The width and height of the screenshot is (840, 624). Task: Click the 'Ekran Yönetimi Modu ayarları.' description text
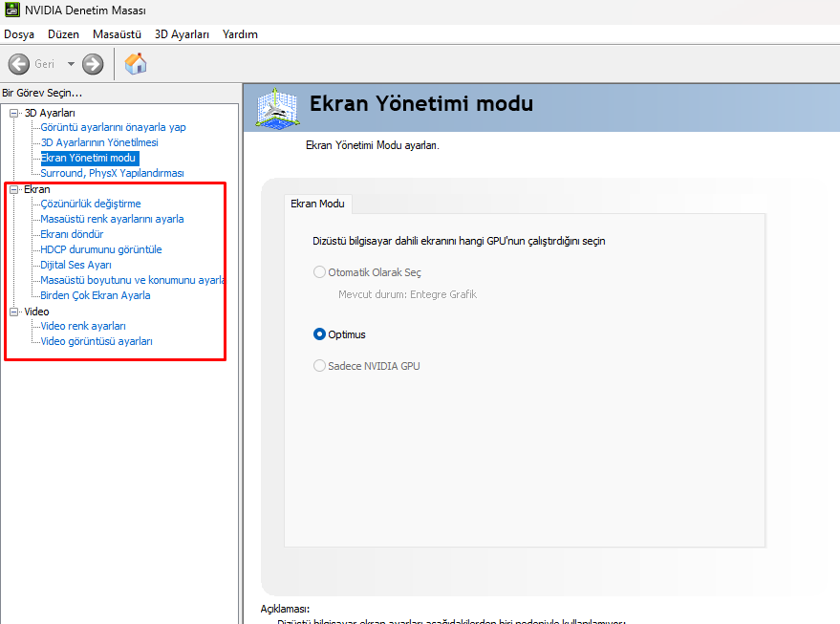pos(373,145)
